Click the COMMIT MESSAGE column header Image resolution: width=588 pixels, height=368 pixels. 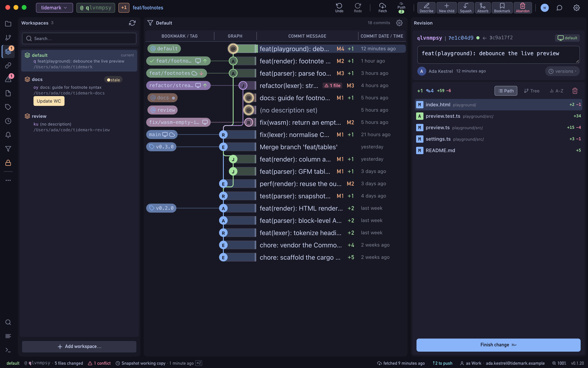point(307,36)
